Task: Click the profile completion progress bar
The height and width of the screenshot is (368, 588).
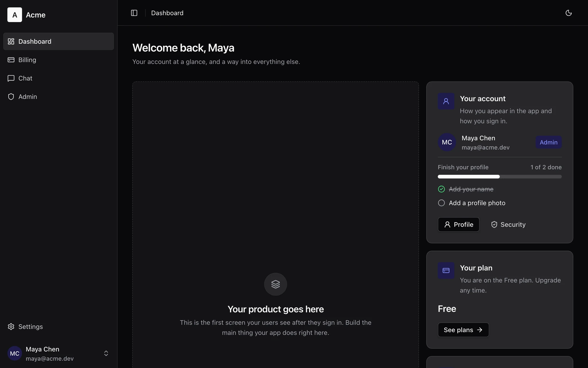Action: [x=500, y=177]
